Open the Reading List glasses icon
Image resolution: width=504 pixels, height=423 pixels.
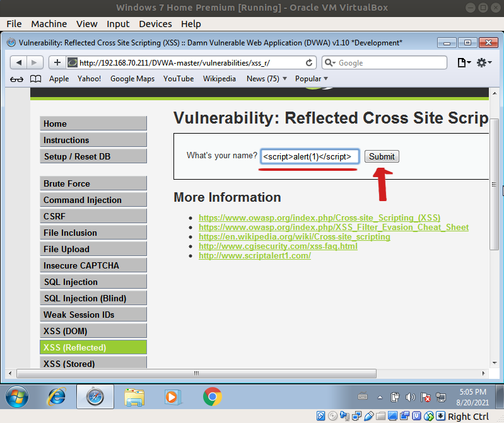click(x=16, y=79)
